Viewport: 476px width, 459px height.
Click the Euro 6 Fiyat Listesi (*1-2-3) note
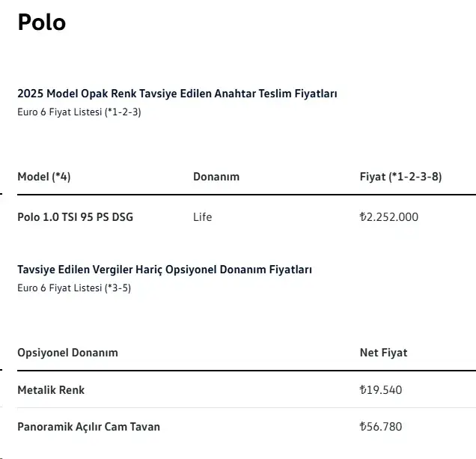(79, 112)
